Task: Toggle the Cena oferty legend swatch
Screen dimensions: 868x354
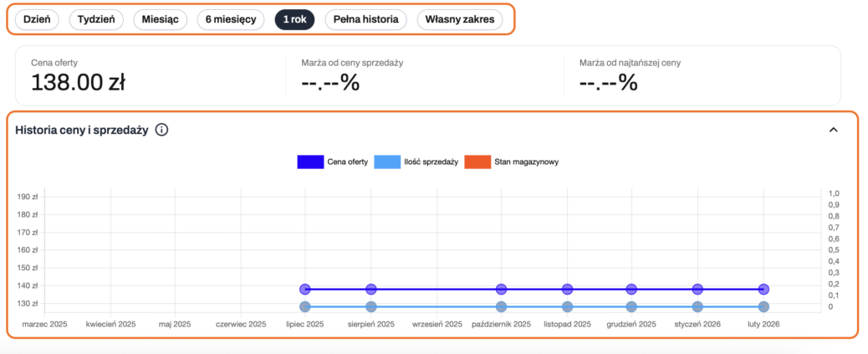Action: [x=310, y=162]
